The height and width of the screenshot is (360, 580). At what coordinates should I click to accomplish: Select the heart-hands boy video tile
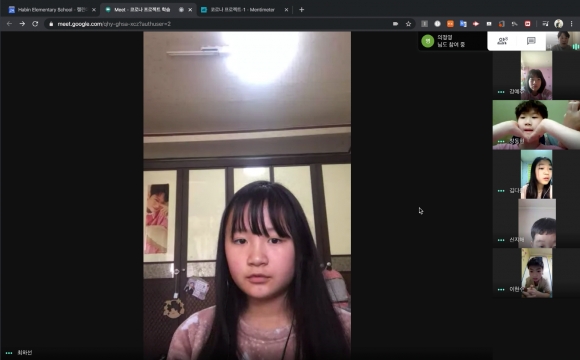pyautogui.click(x=536, y=125)
